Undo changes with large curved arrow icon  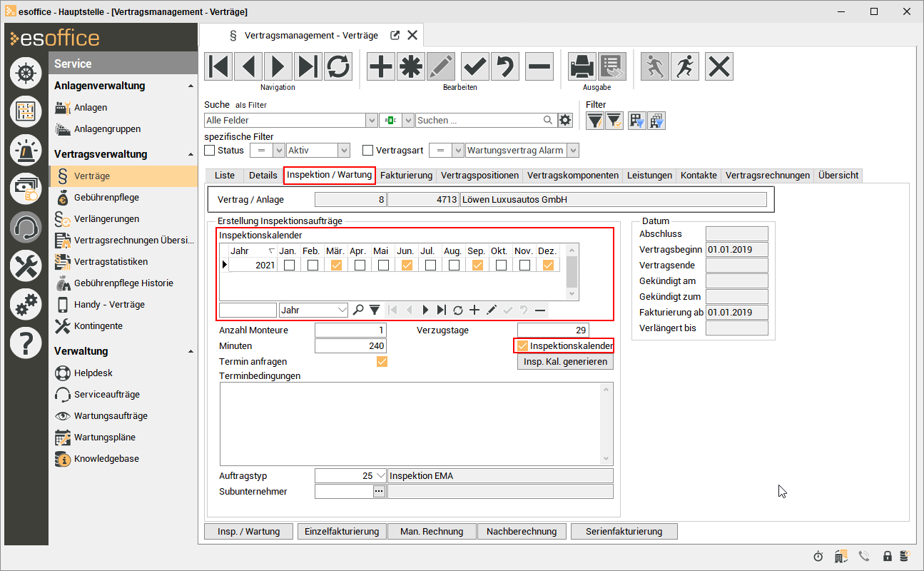click(505, 66)
